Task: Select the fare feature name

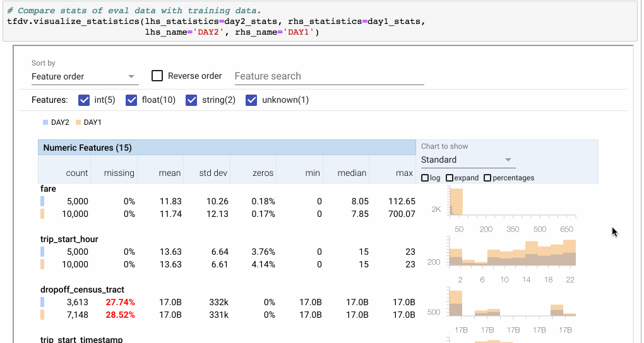Action: tap(48, 189)
